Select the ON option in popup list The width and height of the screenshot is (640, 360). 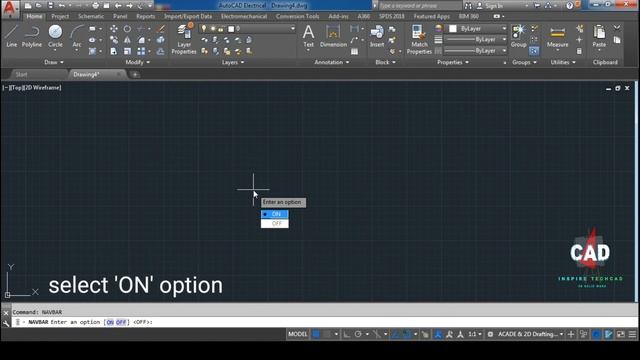click(275, 214)
